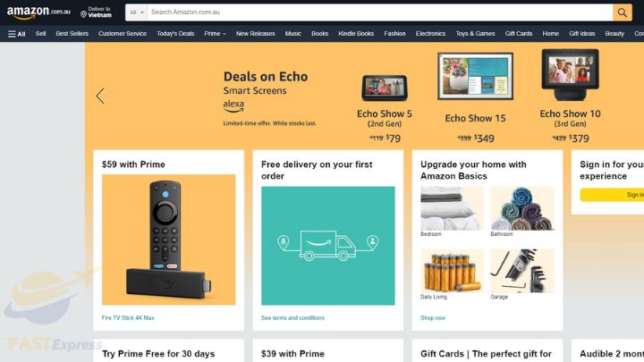Click the orange search magnifier icon
Image resolution: width=644 pixels, height=362 pixels.
click(x=623, y=13)
